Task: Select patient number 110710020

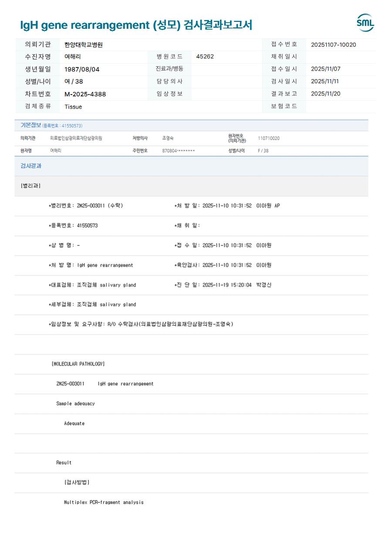Action: click(269, 138)
